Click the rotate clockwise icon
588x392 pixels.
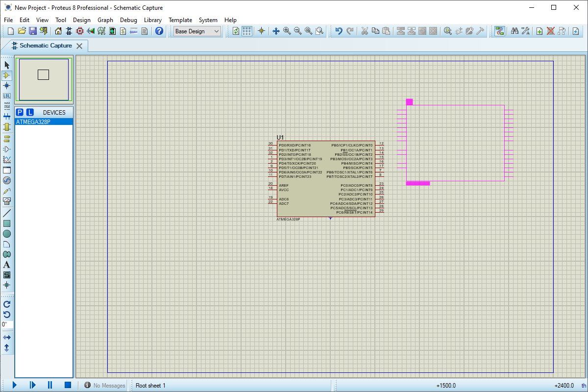7,304
